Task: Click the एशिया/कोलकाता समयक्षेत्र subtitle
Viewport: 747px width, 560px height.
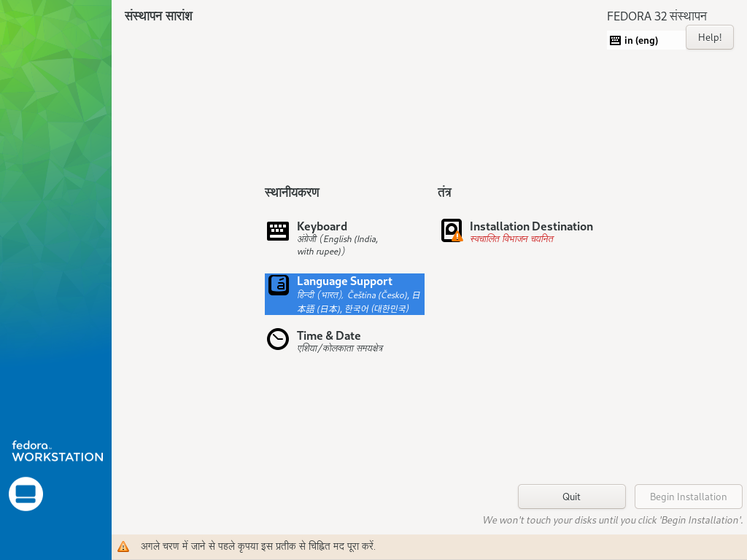Action: tap(340, 348)
